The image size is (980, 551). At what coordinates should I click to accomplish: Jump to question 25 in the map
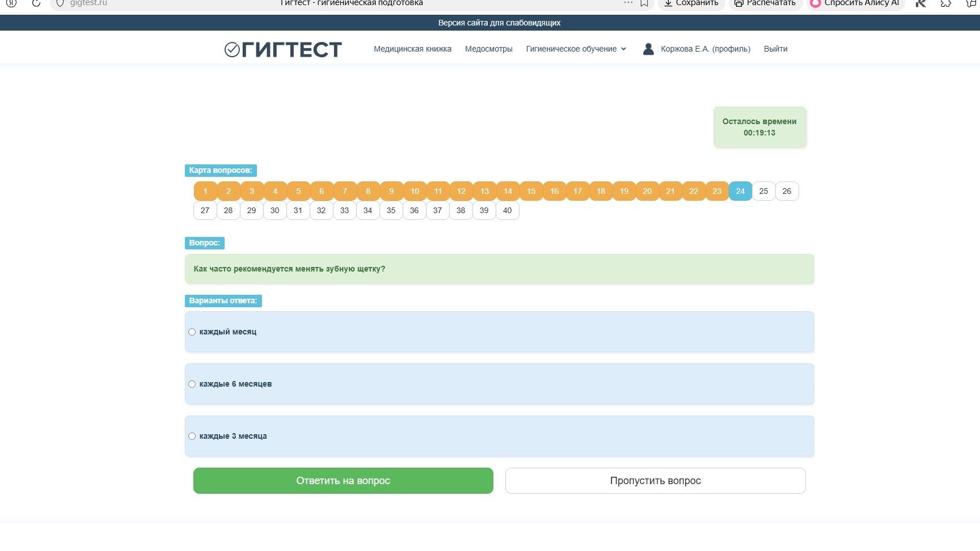pos(763,191)
